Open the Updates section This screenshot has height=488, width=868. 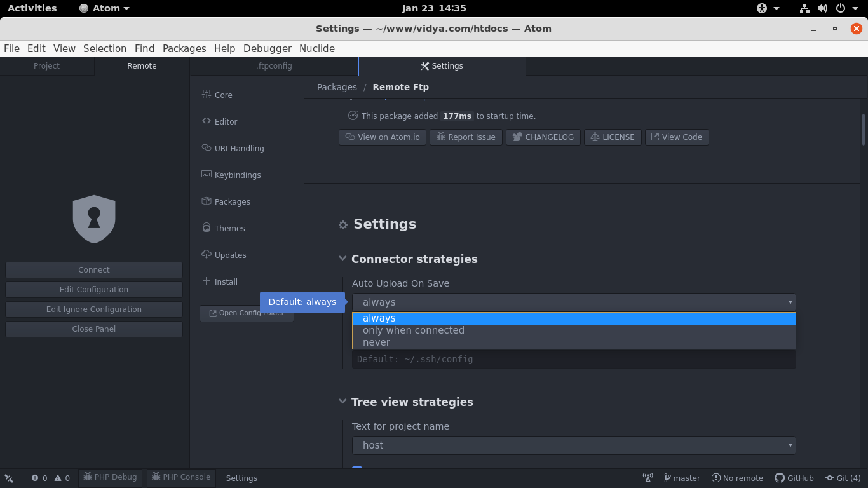pos(224,255)
